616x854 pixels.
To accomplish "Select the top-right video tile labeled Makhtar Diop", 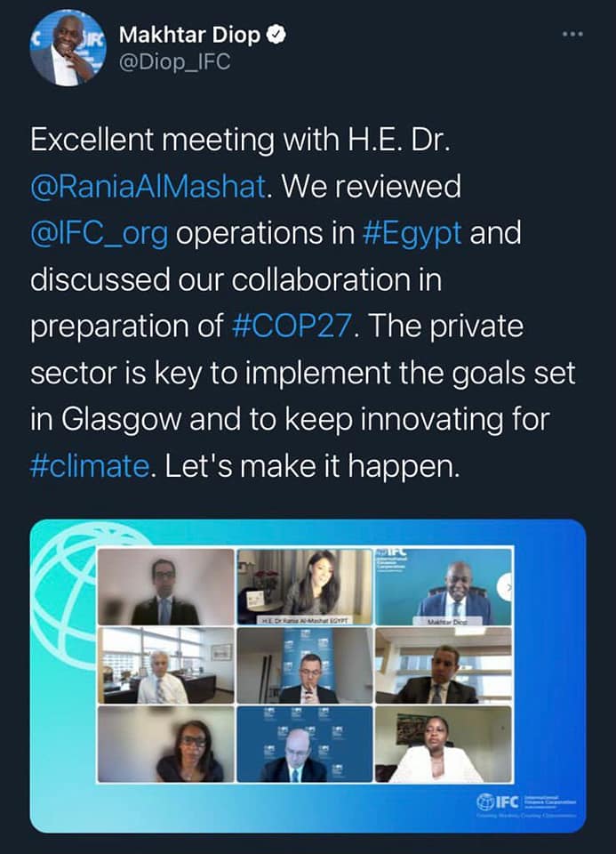I will coord(443,584).
